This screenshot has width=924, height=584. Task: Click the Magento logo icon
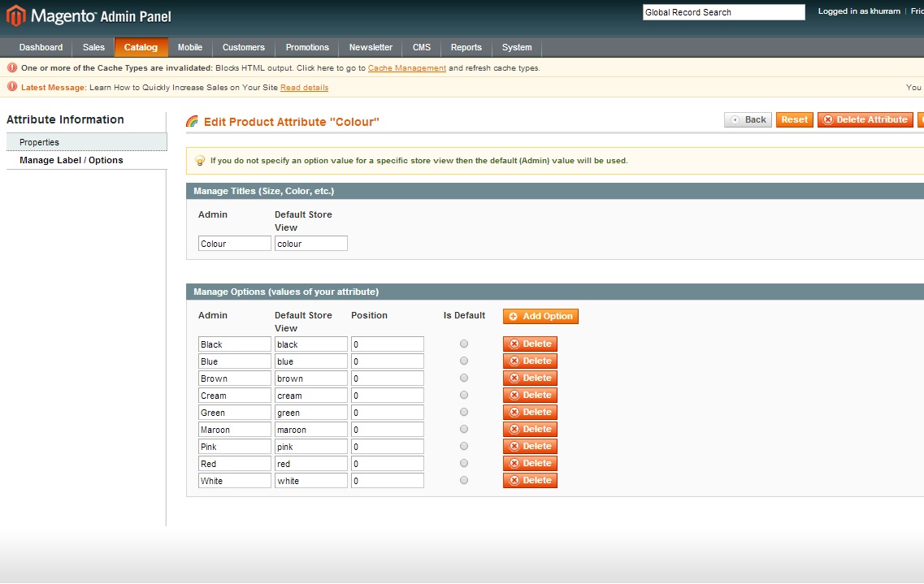[16, 15]
